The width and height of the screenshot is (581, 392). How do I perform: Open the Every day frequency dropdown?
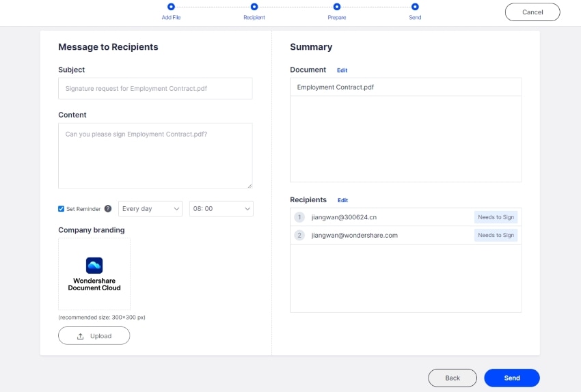point(150,209)
